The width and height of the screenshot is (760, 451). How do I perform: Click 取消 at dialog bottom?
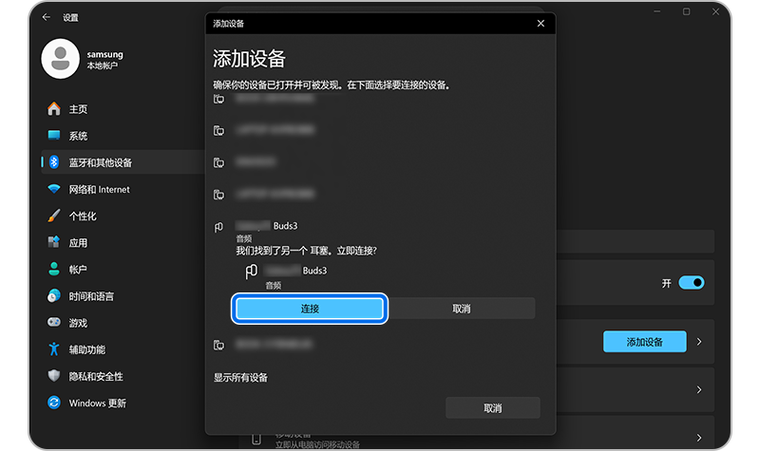pyautogui.click(x=492, y=408)
